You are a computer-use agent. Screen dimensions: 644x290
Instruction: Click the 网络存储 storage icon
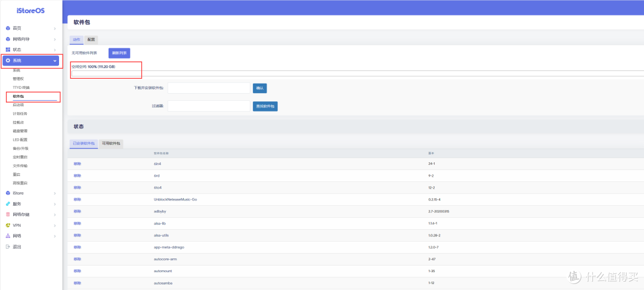coord(8,214)
